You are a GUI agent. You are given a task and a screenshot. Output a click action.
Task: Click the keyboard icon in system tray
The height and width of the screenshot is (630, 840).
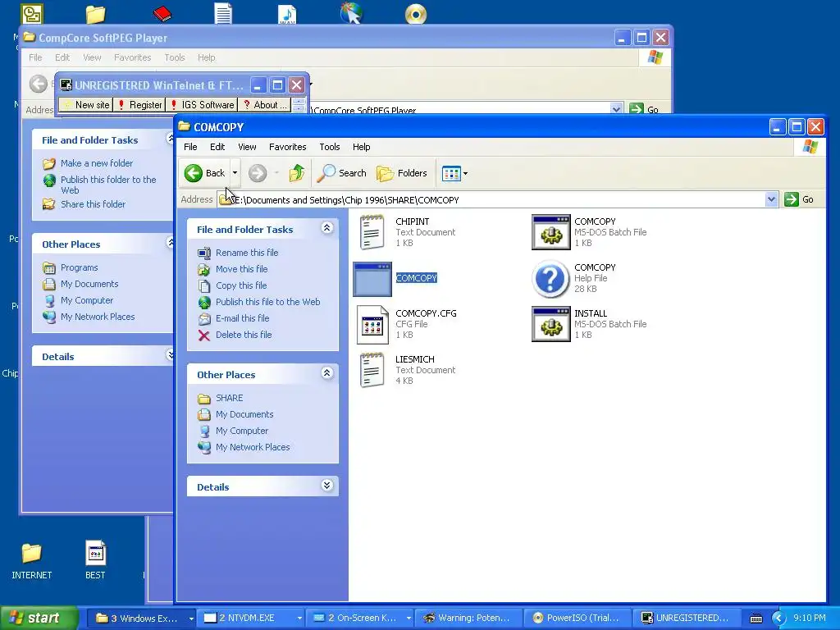(x=756, y=619)
